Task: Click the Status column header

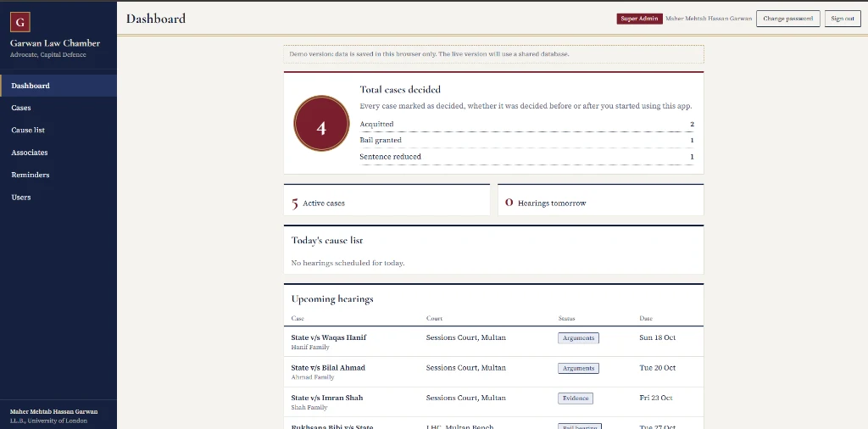Action: click(566, 318)
